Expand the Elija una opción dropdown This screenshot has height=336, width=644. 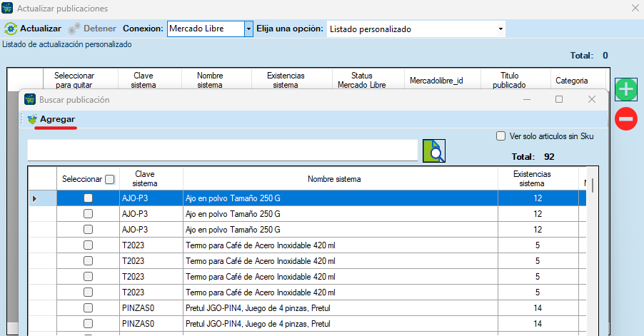point(500,29)
